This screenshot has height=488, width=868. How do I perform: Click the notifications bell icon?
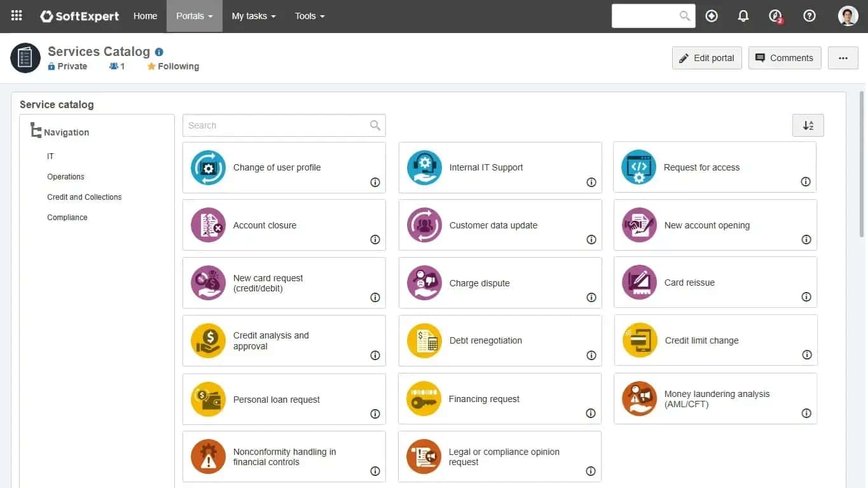pos(743,16)
